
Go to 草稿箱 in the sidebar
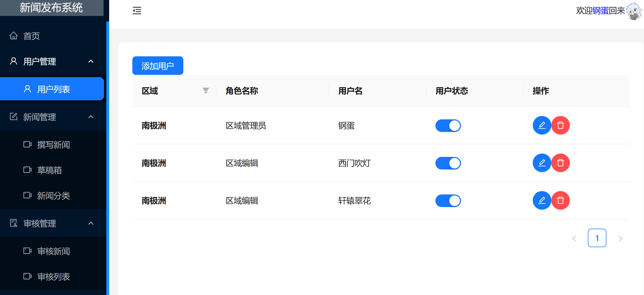[49, 170]
